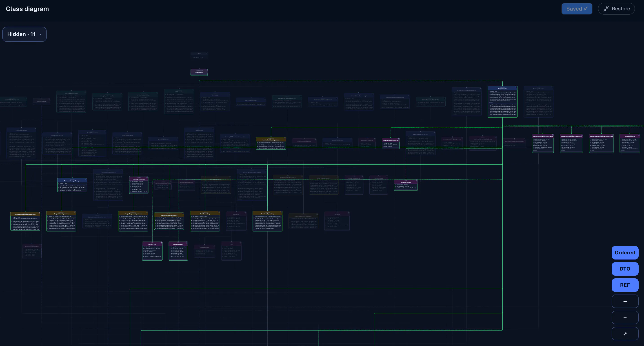Select the BudgetRequest entity title
The height and width of the screenshot is (346, 644).
tap(178, 244)
